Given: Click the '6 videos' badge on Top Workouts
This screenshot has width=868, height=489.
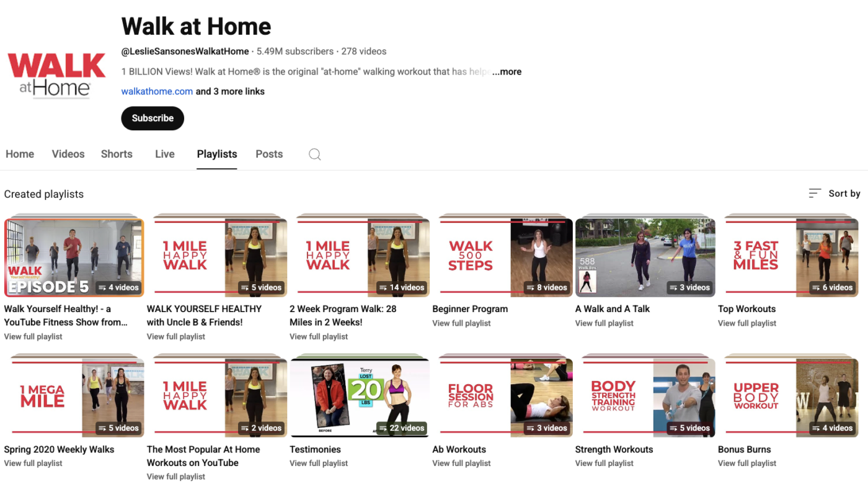Looking at the screenshot, I should [x=831, y=287].
